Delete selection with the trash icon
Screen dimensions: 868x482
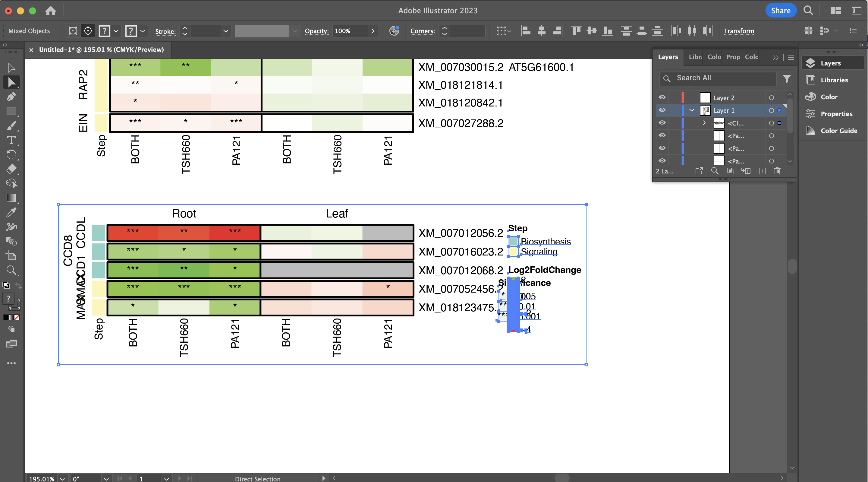(x=777, y=171)
